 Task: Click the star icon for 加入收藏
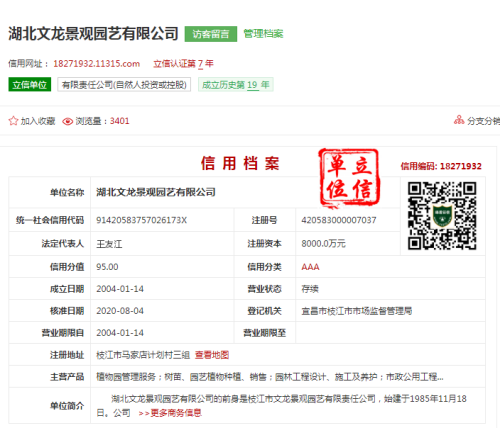(13, 121)
